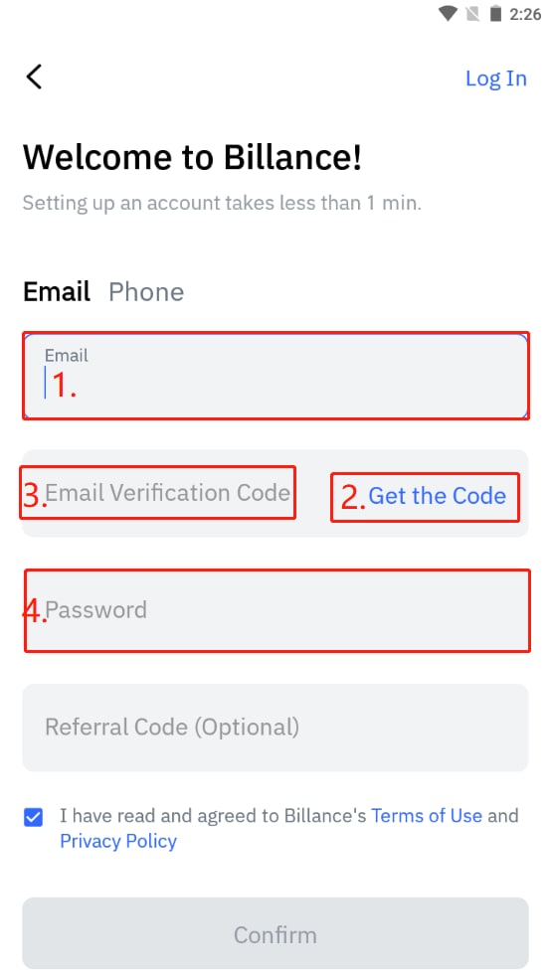Viewport: 551px width, 980px height.
Task: Click the agreement text beside the checkbox
Action: (289, 828)
